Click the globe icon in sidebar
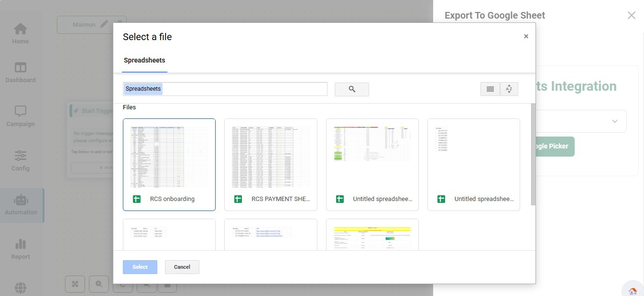This screenshot has width=644, height=296. pos(21,288)
